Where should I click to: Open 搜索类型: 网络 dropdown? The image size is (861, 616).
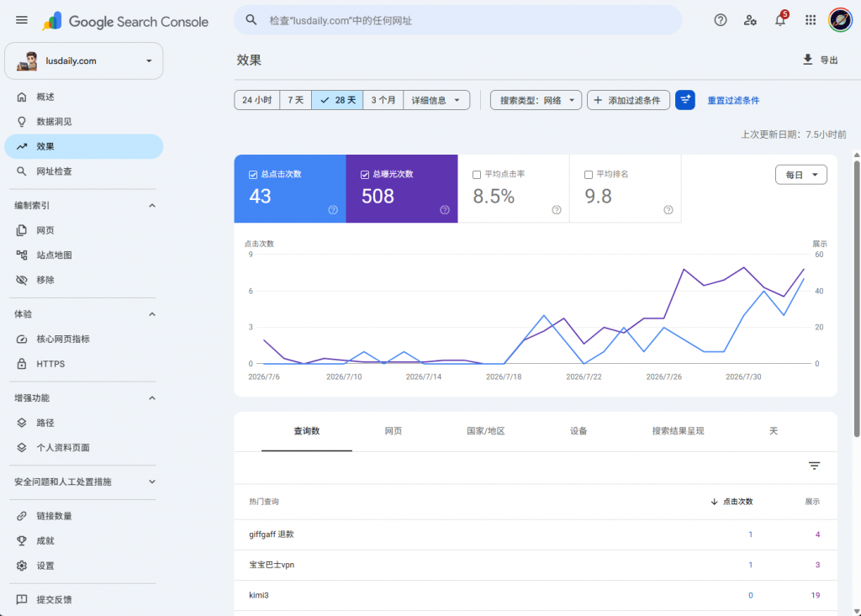536,100
